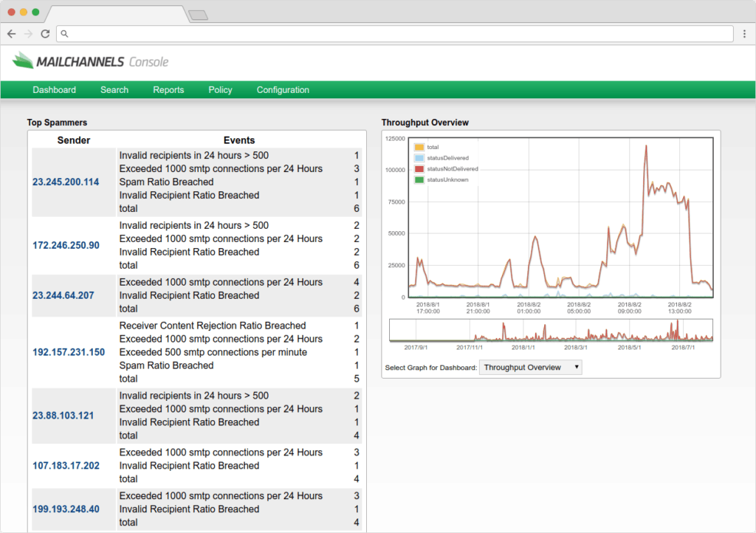Select 'Spam Ratio Breached' for 23.245.200.114
The width and height of the screenshot is (756, 533).
coord(166,182)
